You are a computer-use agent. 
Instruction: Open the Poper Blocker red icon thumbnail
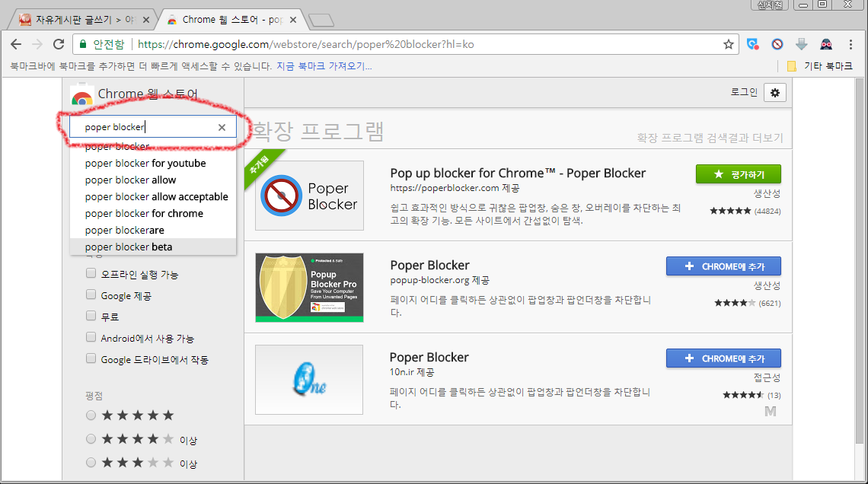click(309, 196)
